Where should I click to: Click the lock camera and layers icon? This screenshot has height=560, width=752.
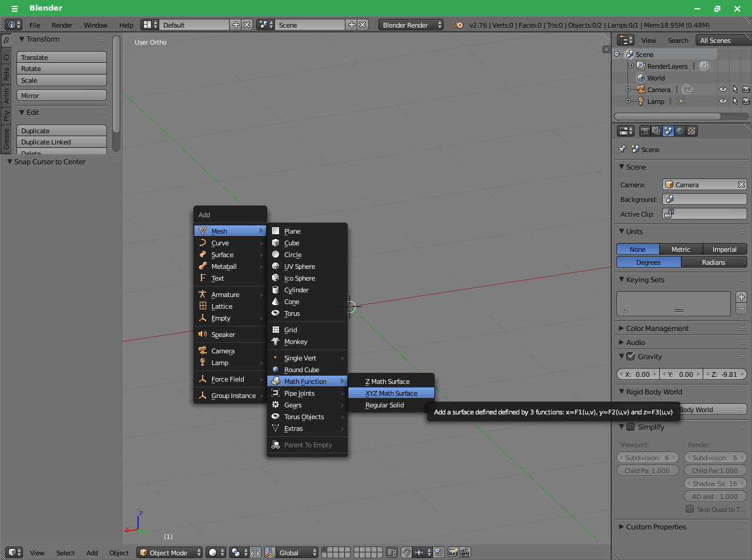tap(392, 552)
